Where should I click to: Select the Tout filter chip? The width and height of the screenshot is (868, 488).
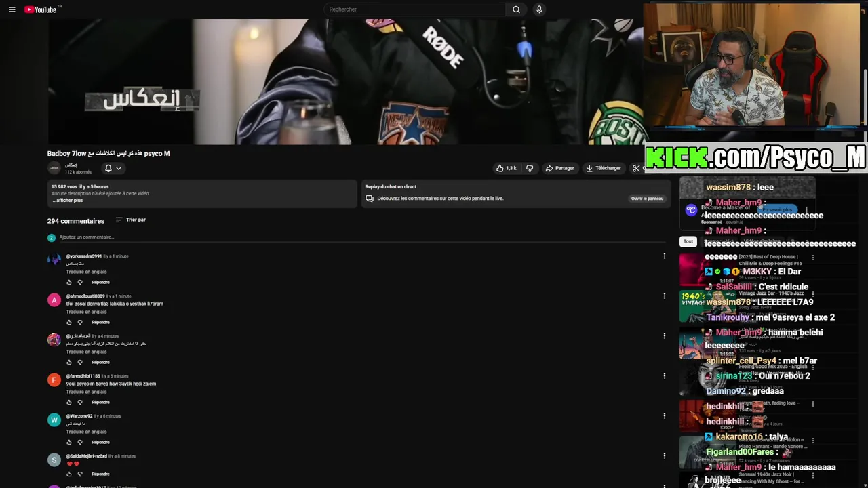pyautogui.click(x=688, y=241)
